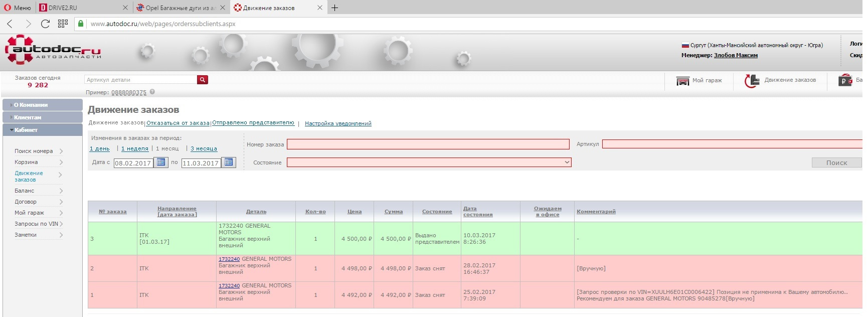Image resolution: width=868 pixels, height=317 pixels.
Task: Expand the О Компании section
Action: (x=43, y=105)
